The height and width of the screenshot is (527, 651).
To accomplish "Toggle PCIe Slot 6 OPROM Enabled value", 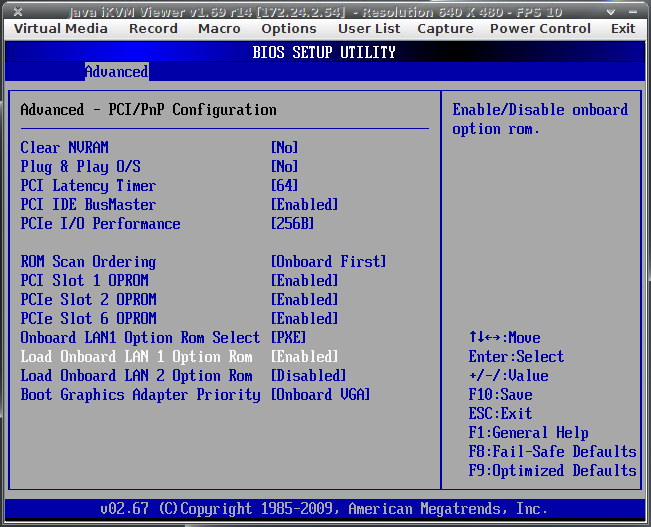I will click(x=305, y=319).
